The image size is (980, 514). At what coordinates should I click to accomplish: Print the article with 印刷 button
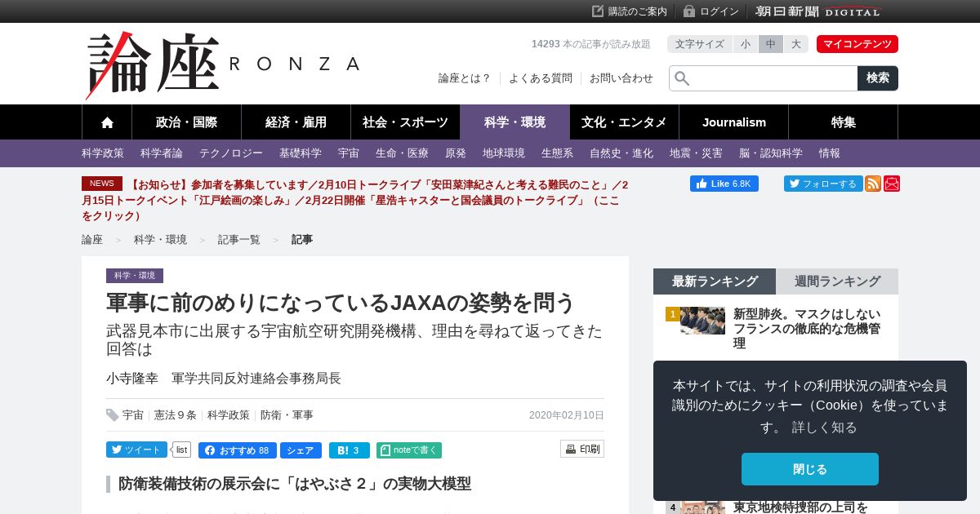point(582,449)
